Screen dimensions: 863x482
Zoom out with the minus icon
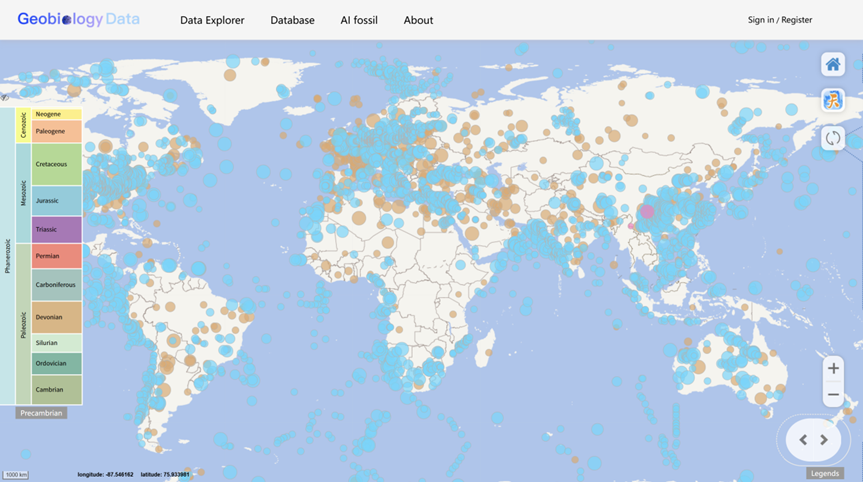[x=833, y=395]
